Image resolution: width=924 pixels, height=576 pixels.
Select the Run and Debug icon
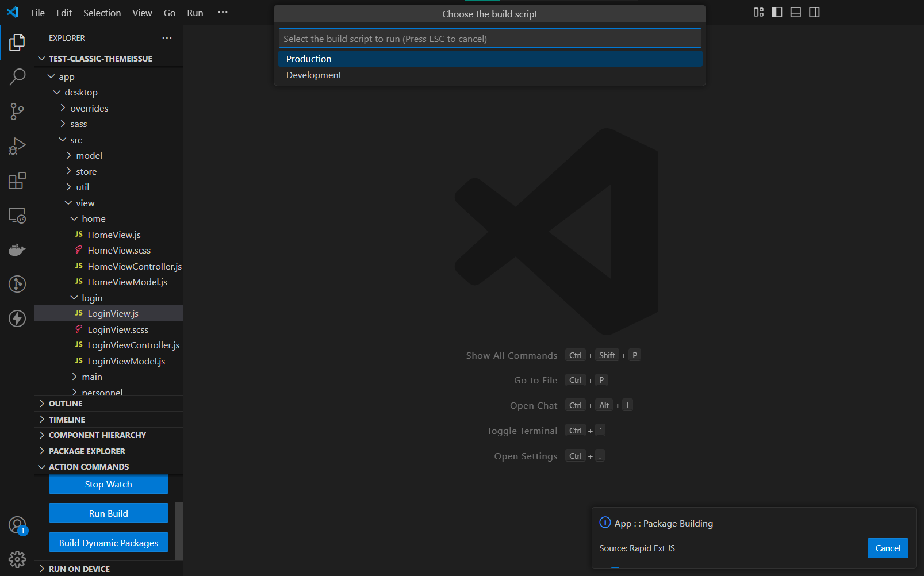pos(17,146)
